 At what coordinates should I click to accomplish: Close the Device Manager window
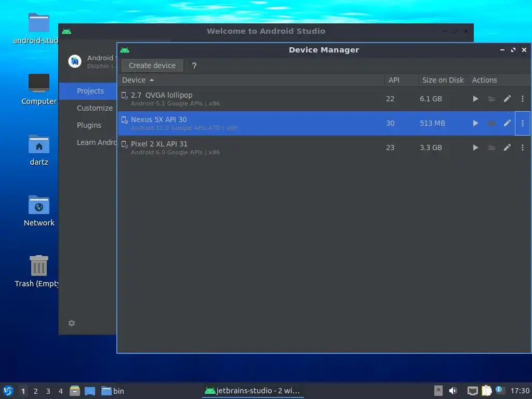click(524, 50)
